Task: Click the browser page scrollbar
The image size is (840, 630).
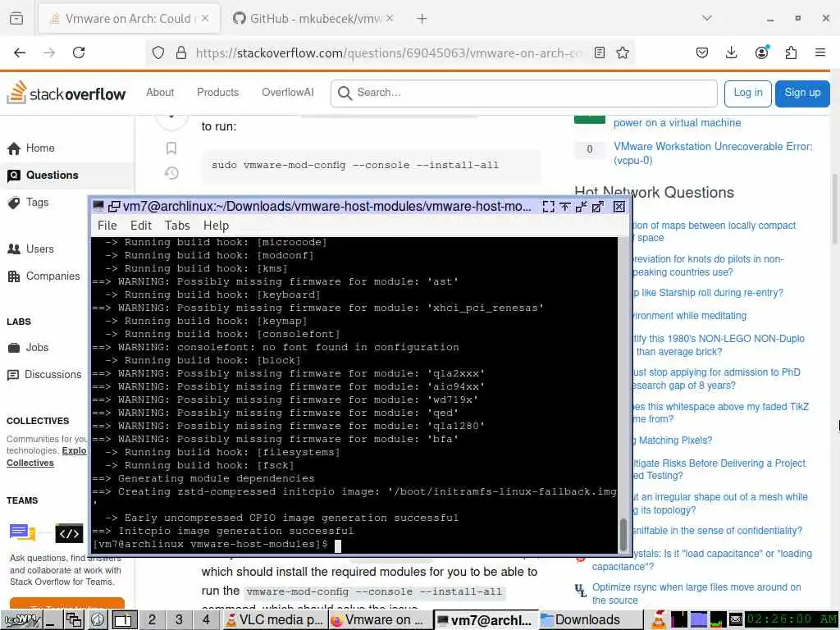Action: click(x=834, y=209)
